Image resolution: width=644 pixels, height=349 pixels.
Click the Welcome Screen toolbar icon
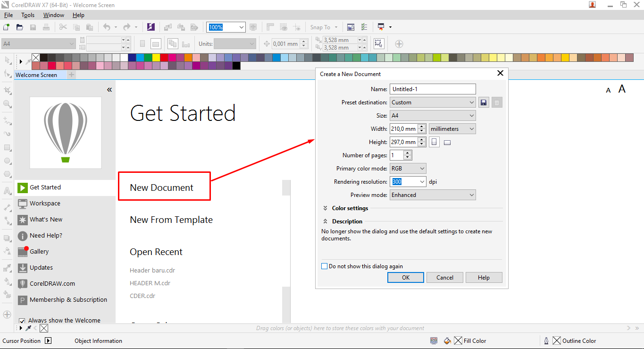pos(351,27)
